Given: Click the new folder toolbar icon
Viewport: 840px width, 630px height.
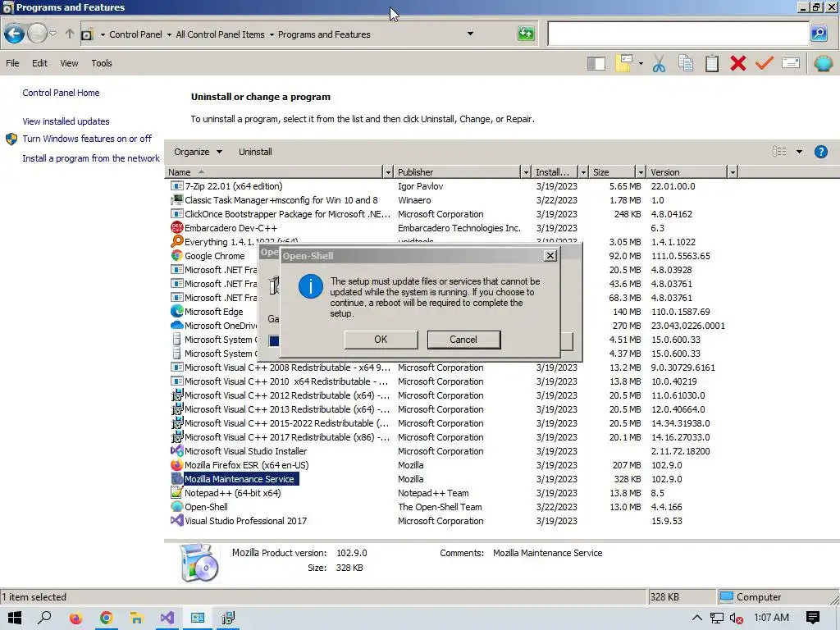Looking at the screenshot, I should point(624,64).
